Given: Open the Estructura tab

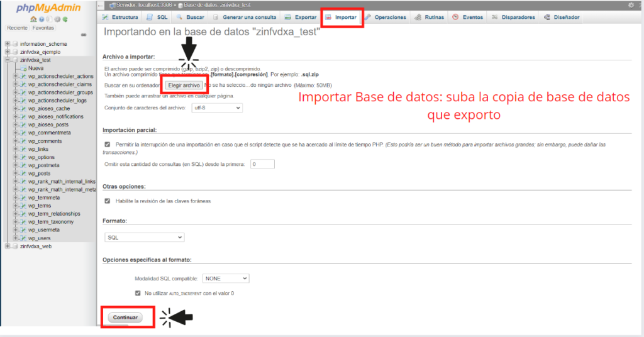Looking at the screenshot, I should pyautogui.click(x=120, y=17).
